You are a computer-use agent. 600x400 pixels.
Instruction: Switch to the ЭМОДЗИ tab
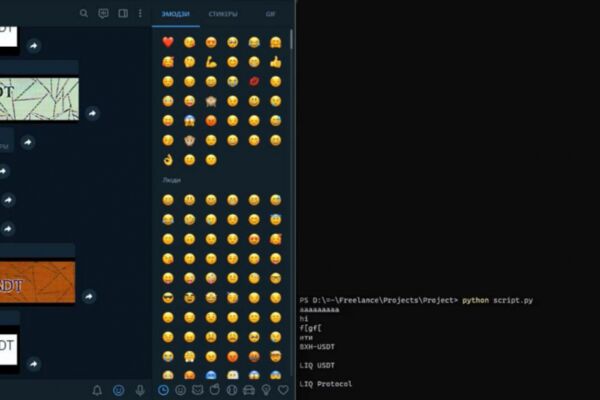click(176, 14)
